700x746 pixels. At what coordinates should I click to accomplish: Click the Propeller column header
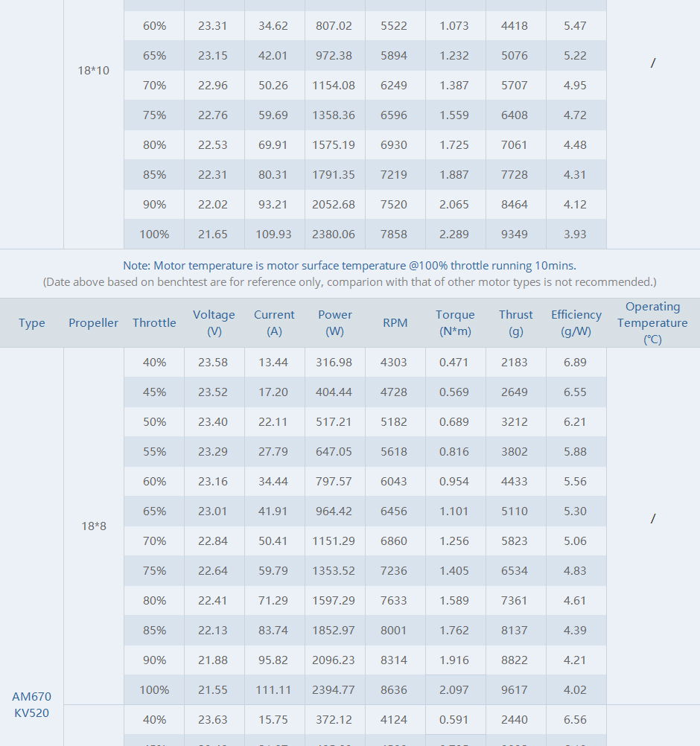coord(94,323)
